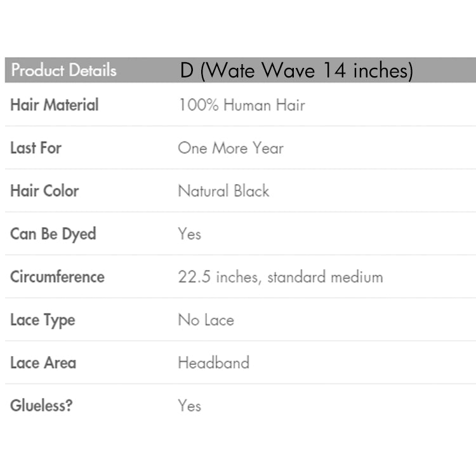Click the Hair Color label
Screen dimensions: 476x476
coord(44,191)
